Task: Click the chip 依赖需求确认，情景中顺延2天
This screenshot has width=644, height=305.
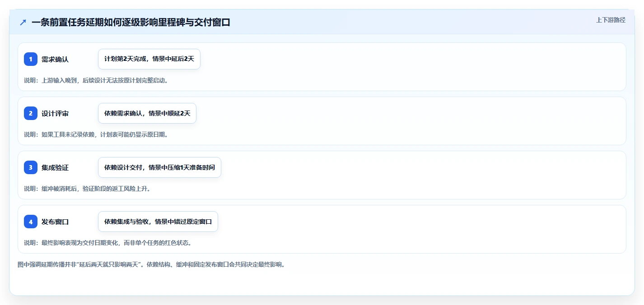Action: pyautogui.click(x=147, y=113)
